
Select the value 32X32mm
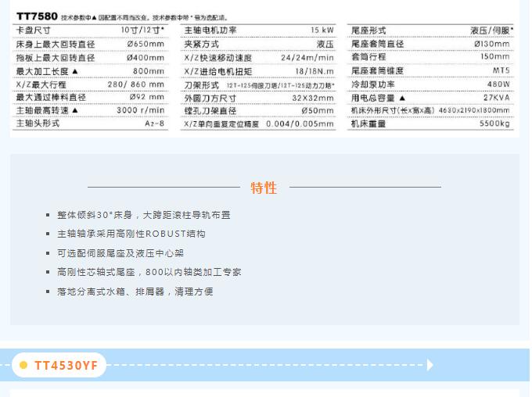(313, 98)
